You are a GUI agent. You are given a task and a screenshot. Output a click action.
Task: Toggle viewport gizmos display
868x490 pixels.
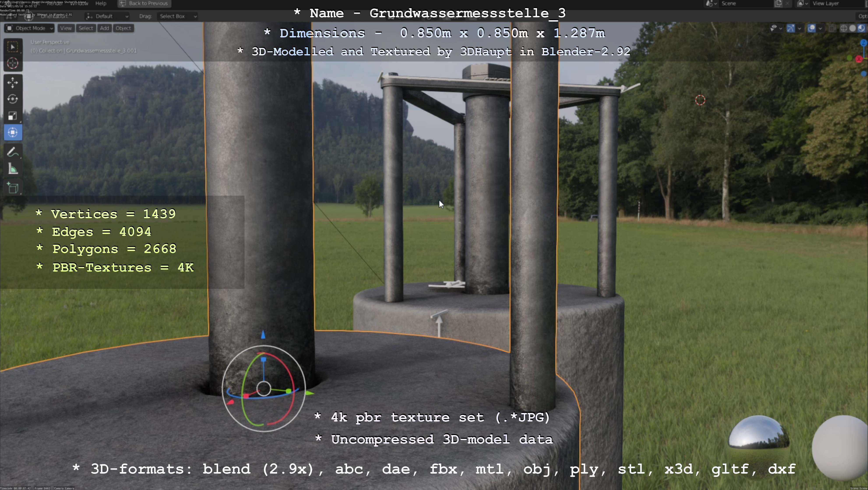(791, 28)
